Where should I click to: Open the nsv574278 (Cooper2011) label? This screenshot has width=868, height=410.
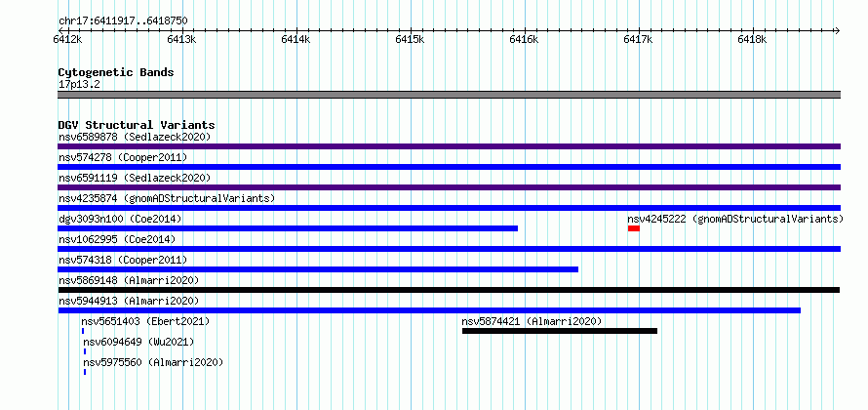coord(122,157)
